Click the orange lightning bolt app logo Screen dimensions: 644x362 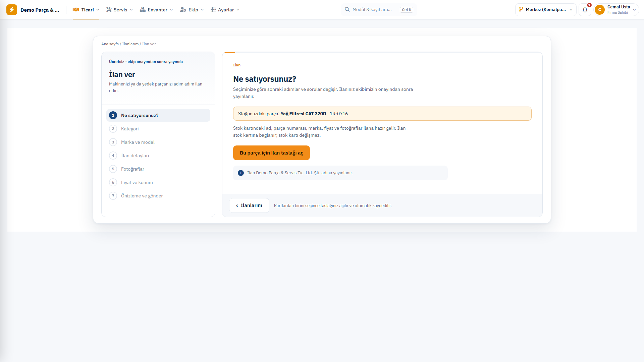click(12, 10)
